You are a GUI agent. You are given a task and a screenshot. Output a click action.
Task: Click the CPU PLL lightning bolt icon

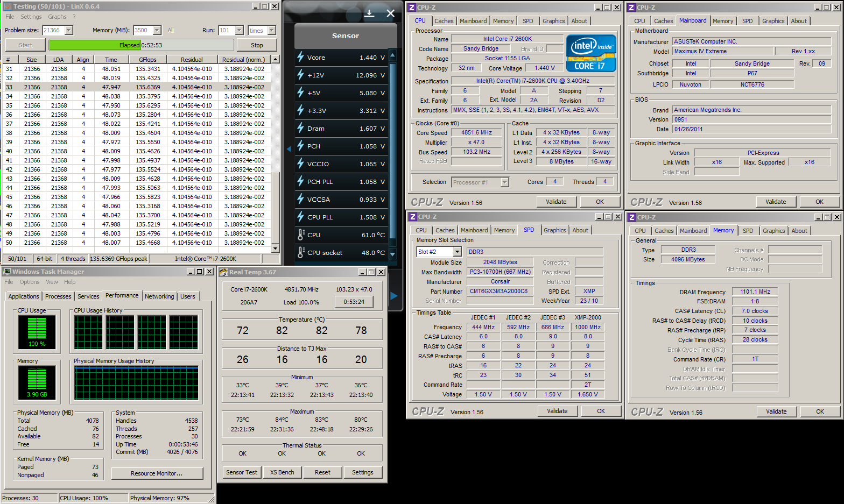300,217
